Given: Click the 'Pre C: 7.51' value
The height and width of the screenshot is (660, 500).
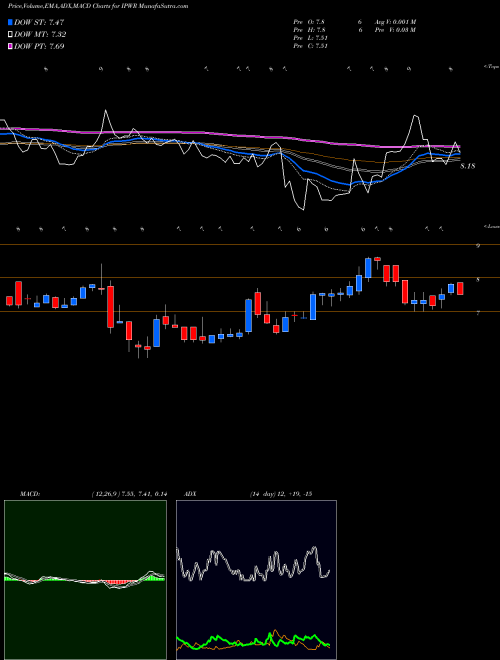Looking at the screenshot, I should 310,46.
